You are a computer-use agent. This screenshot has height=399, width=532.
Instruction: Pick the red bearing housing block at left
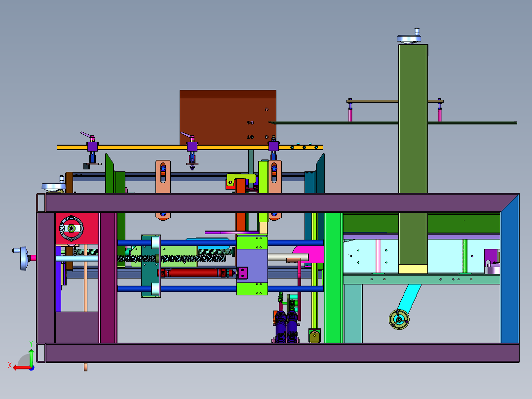pyautogui.click(x=76, y=229)
